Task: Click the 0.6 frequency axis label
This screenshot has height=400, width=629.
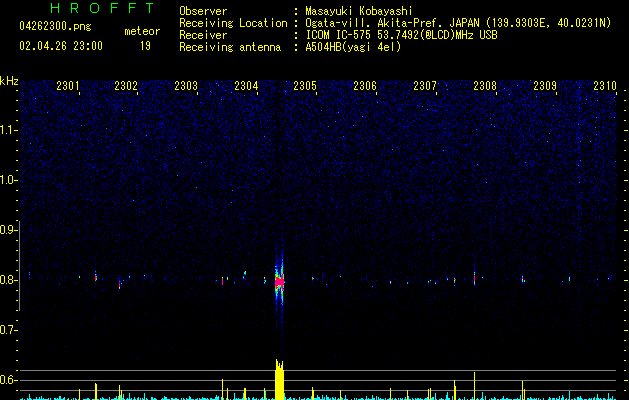Action: coord(8,380)
